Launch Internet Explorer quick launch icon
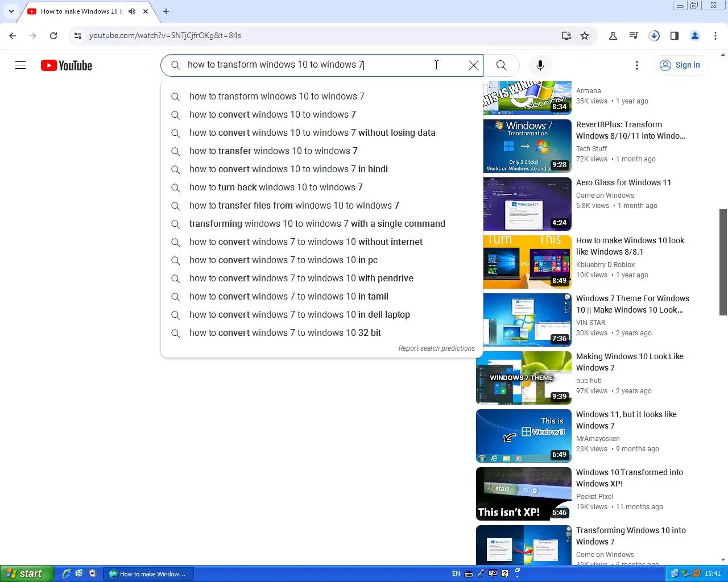Viewport: 728px width, 582px height. [x=67, y=573]
